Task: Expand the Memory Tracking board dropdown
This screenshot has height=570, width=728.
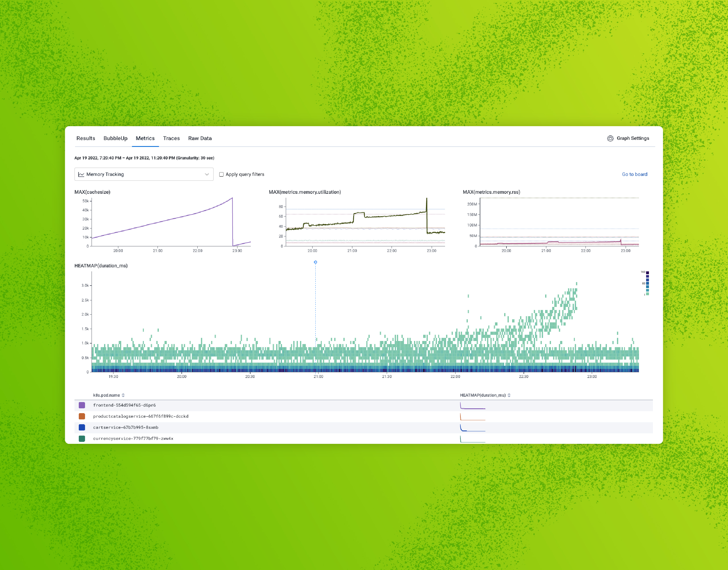Action: 144,174
